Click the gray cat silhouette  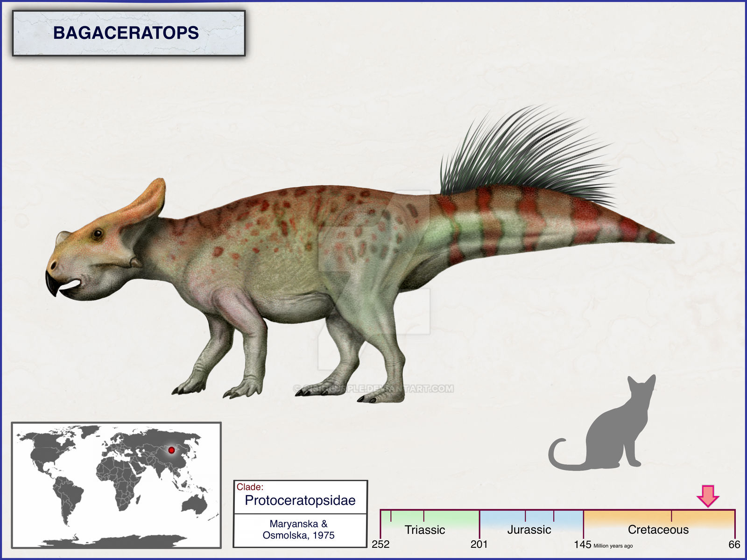[x=602, y=423]
